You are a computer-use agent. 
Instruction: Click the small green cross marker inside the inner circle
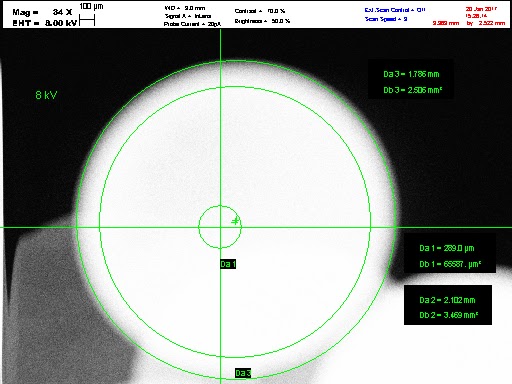pos(235,221)
